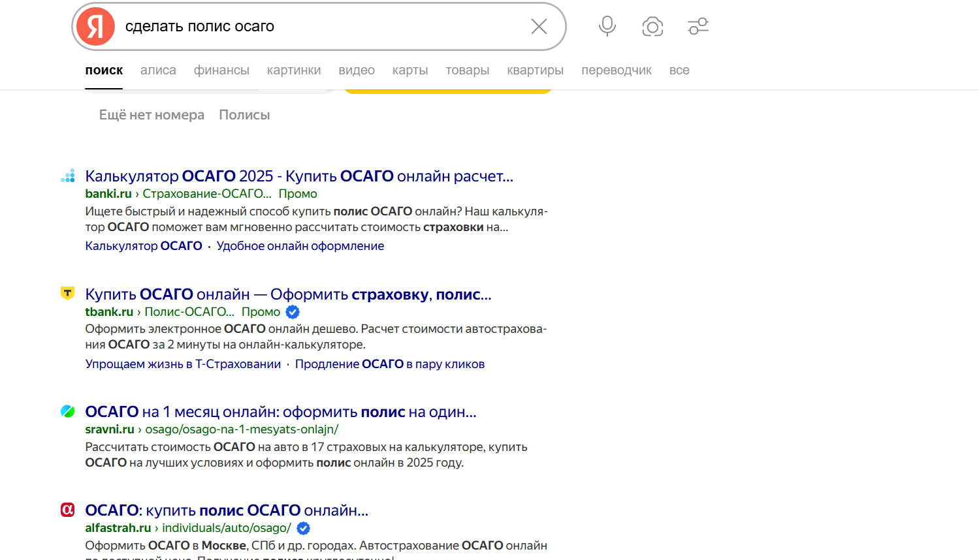Click the Alfastrah red favicon
Viewport: 979px width, 560px height.
(68, 510)
